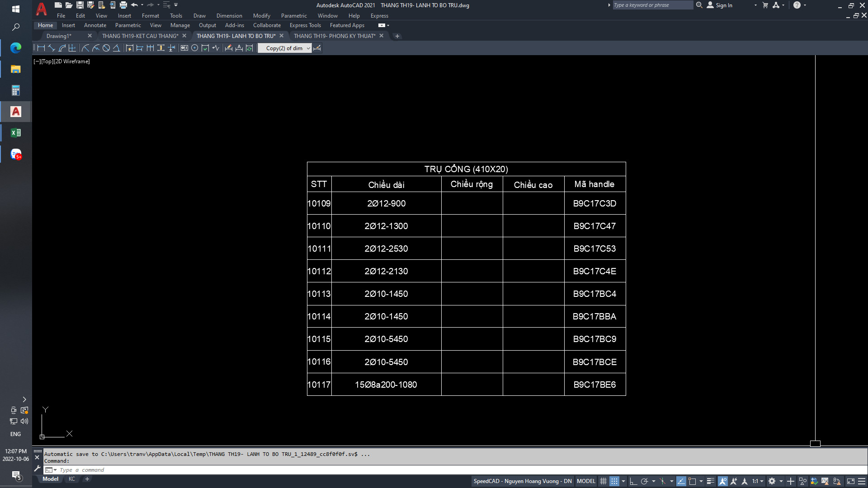Select the Ordinate dimension tool
Image resolution: width=868 pixels, height=488 pixels.
(72, 48)
